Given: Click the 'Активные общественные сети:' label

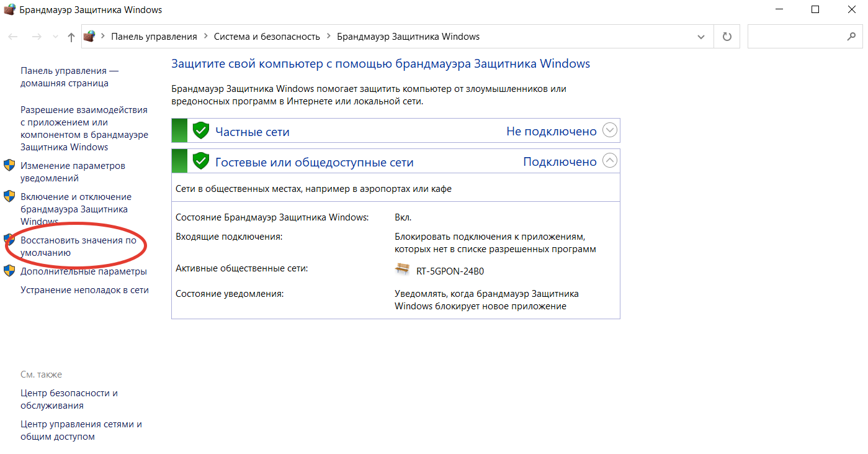Looking at the screenshot, I should tap(242, 268).
